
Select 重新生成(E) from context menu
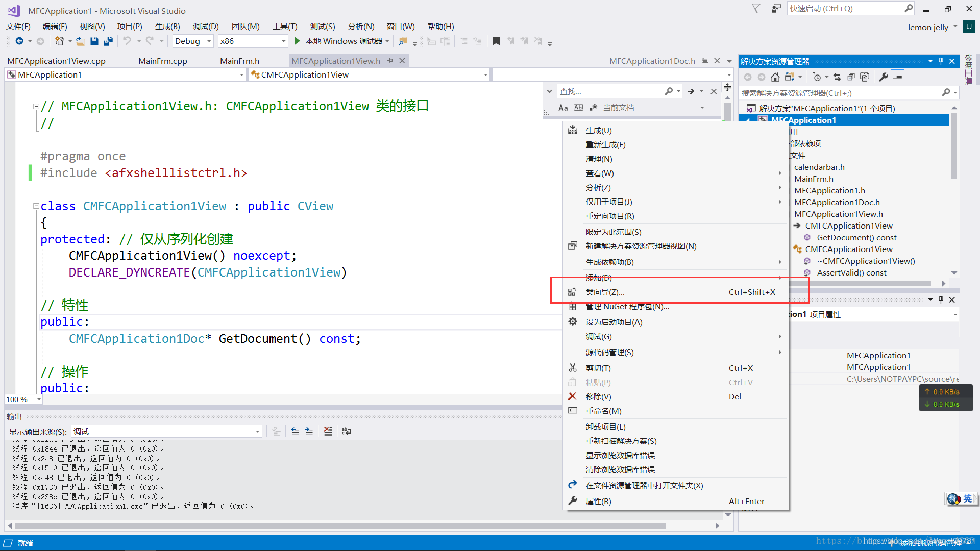coord(676,145)
